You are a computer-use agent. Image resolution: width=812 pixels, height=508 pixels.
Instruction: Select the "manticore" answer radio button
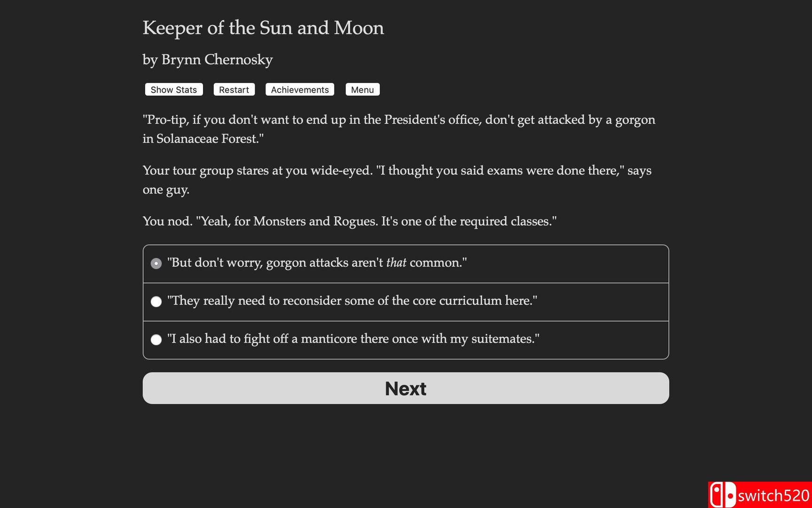click(156, 340)
